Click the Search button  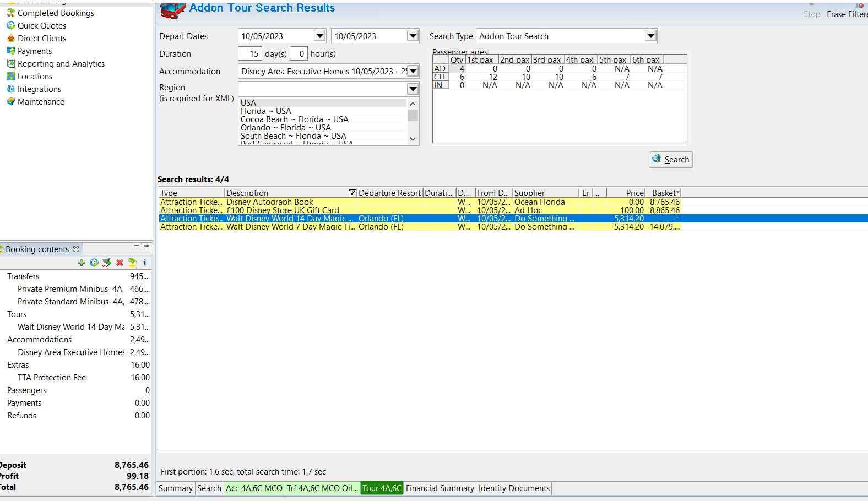pyautogui.click(x=670, y=159)
